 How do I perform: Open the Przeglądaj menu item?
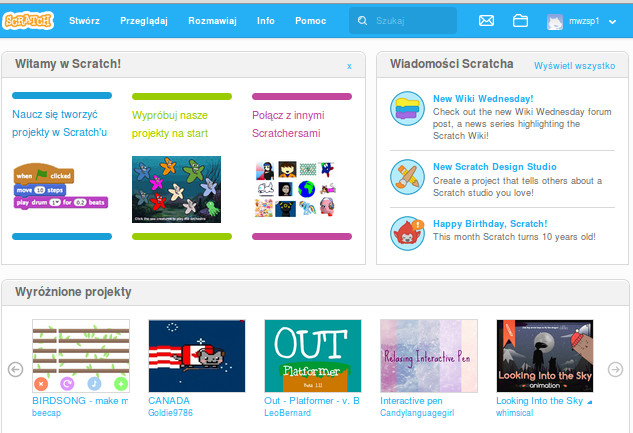(x=144, y=21)
